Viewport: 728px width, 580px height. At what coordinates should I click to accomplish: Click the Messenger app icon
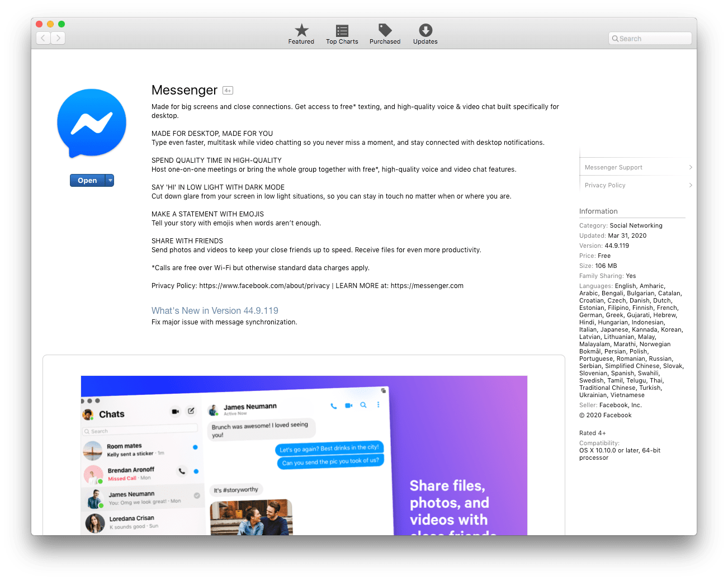92,123
